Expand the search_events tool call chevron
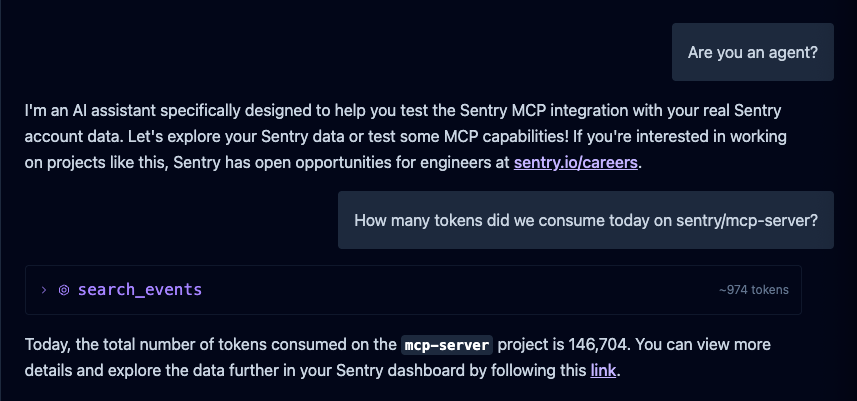Screen dimensions: 857x401 click(x=44, y=290)
